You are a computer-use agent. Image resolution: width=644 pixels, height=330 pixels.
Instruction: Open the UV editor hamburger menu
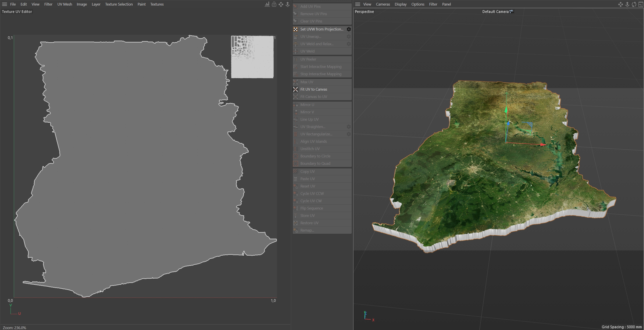4,4
